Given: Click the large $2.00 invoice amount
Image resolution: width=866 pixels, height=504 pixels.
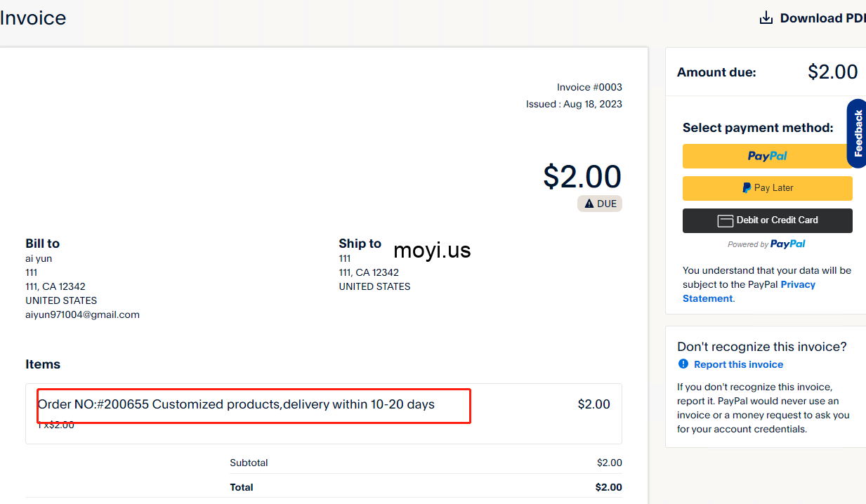Looking at the screenshot, I should coord(582,176).
